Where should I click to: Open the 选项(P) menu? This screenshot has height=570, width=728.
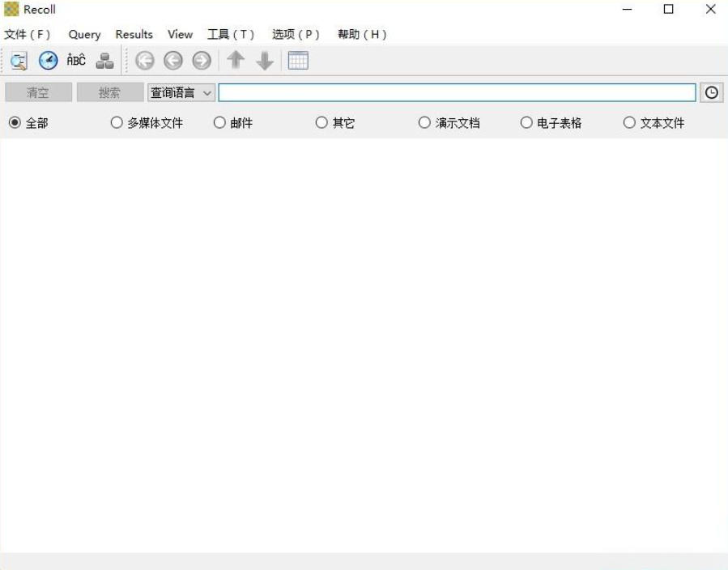point(296,34)
